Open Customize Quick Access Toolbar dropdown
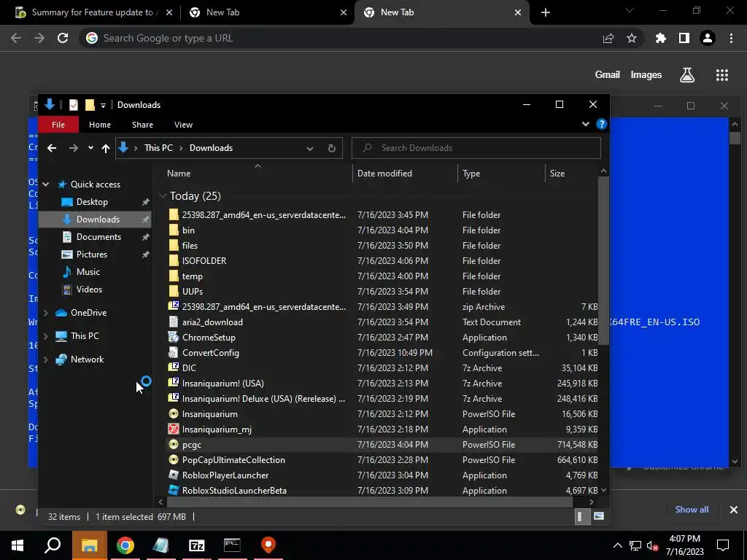 103,105
